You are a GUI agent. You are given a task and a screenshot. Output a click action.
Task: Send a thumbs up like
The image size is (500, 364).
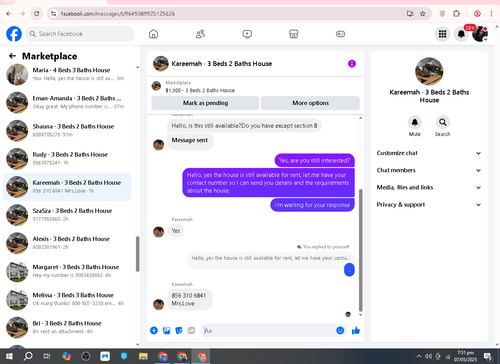coord(356,330)
